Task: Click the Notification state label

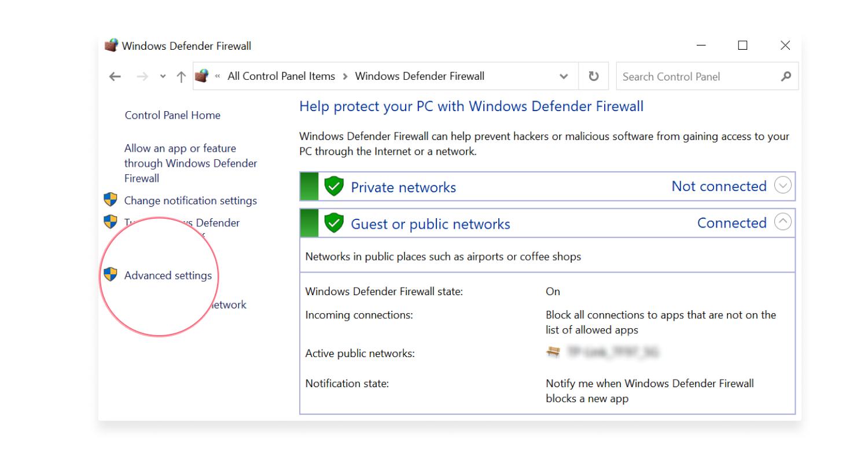Action: 347,384
